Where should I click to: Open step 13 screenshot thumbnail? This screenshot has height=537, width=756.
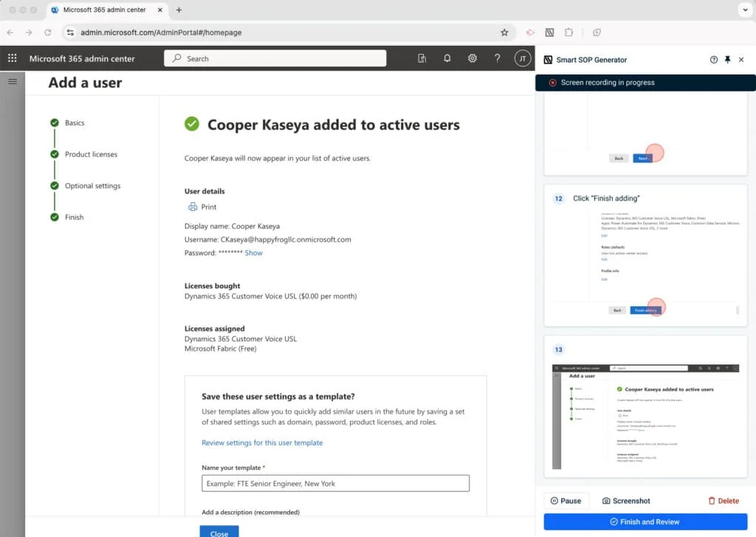click(645, 417)
